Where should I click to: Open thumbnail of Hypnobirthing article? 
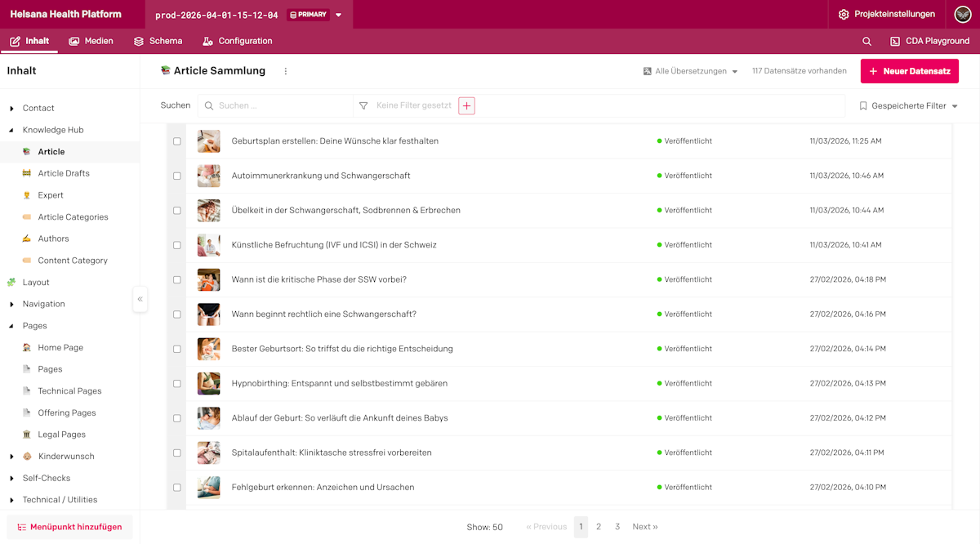point(209,383)
